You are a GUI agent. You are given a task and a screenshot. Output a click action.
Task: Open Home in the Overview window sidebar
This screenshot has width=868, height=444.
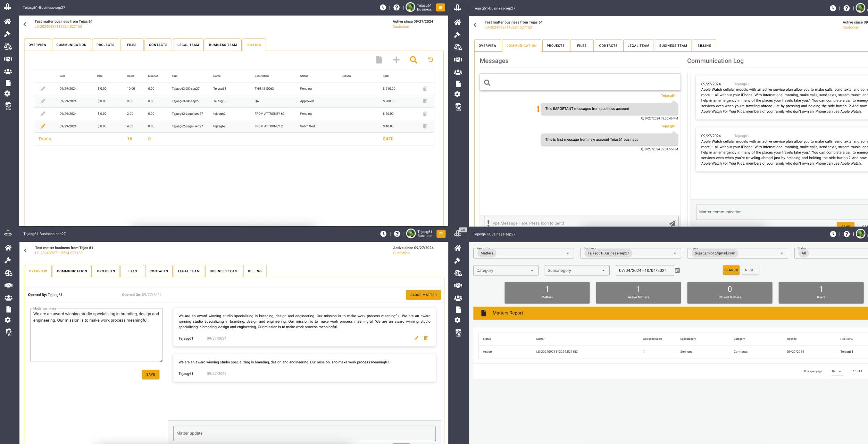pos(8,248)
